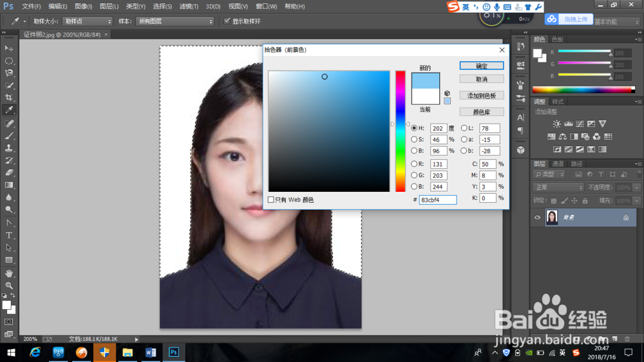Click the Levels adjustment icon

[x=569, y=124]
